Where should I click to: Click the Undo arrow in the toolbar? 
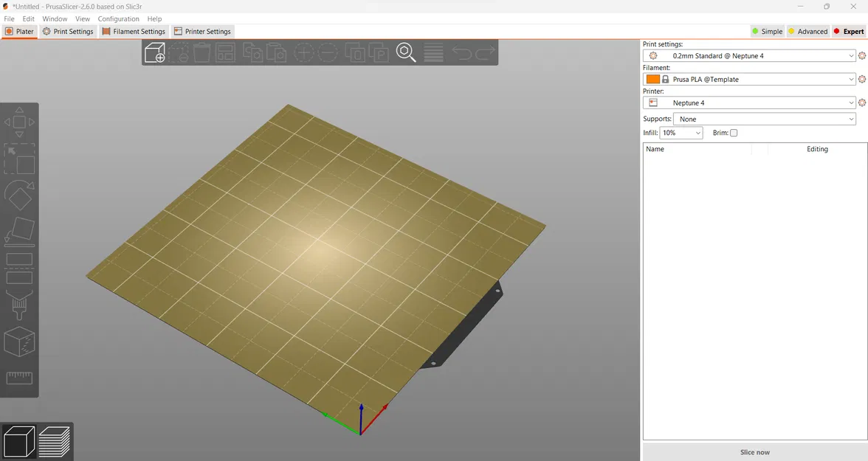point(460,52)
